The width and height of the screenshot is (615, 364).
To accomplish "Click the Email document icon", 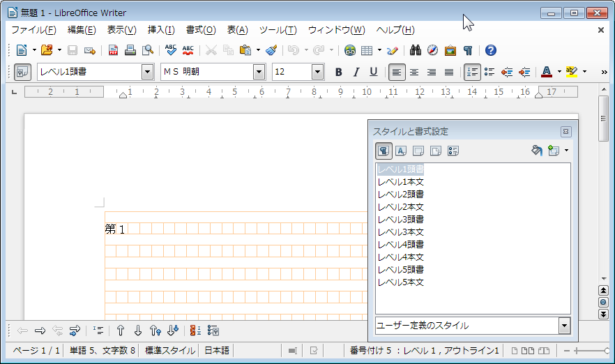I will point(90,50).
